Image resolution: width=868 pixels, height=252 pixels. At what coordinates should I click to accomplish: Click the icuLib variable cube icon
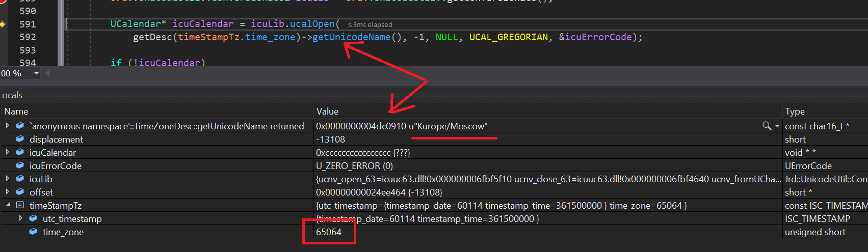pyautogui.click(x=20, y=179)
